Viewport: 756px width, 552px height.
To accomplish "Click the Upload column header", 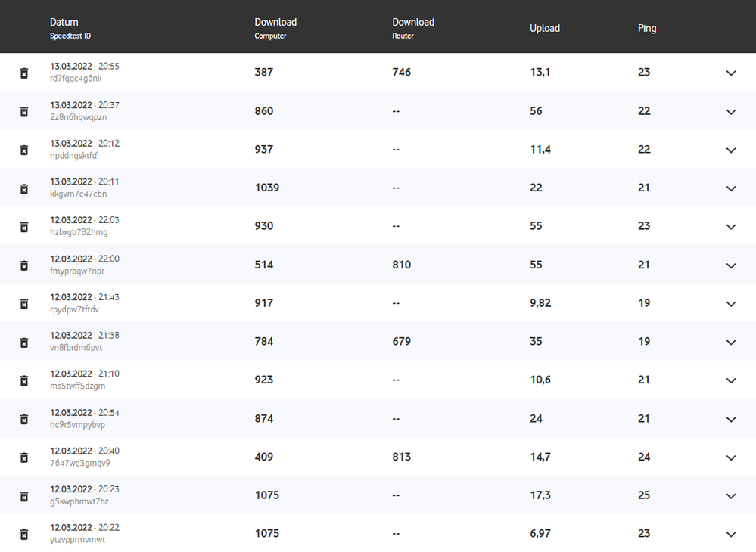I will [x=545, y=28].
